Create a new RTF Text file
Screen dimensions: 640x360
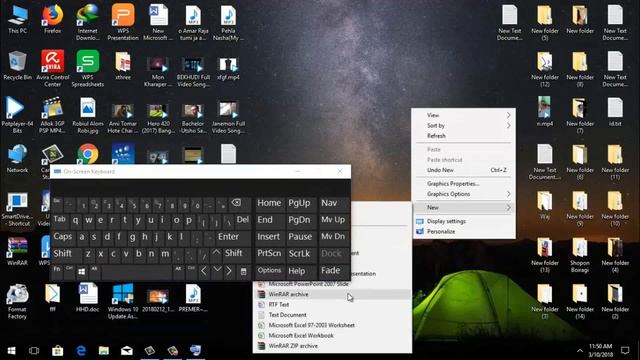coord(332,304)
